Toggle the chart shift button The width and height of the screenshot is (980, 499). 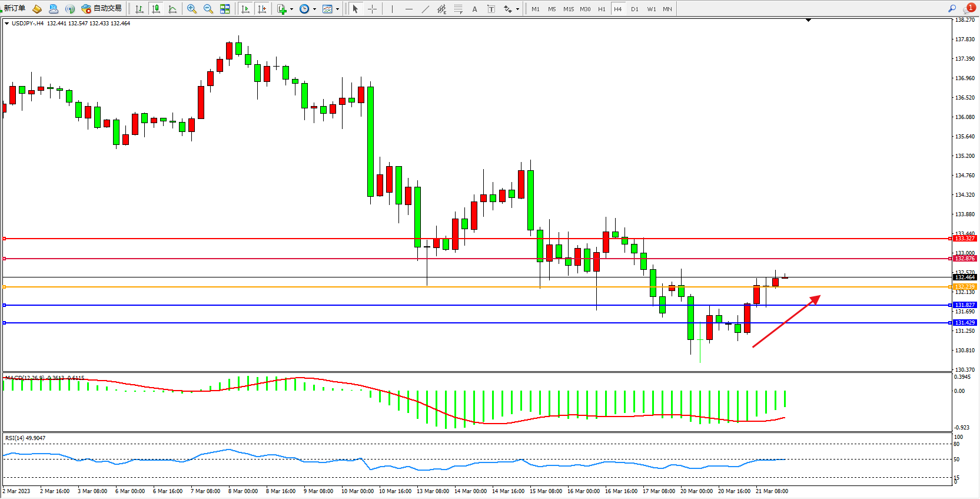tap(262, 9)
